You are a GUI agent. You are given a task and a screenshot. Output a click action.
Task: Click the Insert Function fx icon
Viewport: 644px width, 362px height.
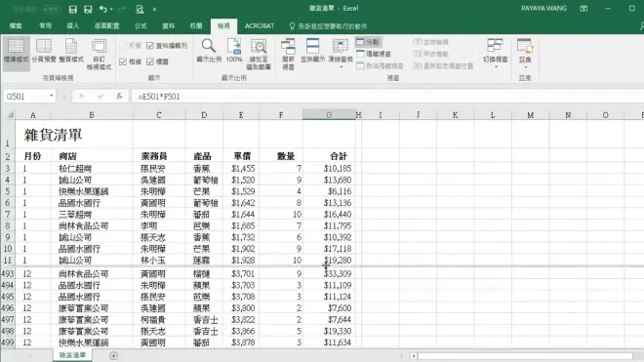pyautogui.click(x=119, y=97)
